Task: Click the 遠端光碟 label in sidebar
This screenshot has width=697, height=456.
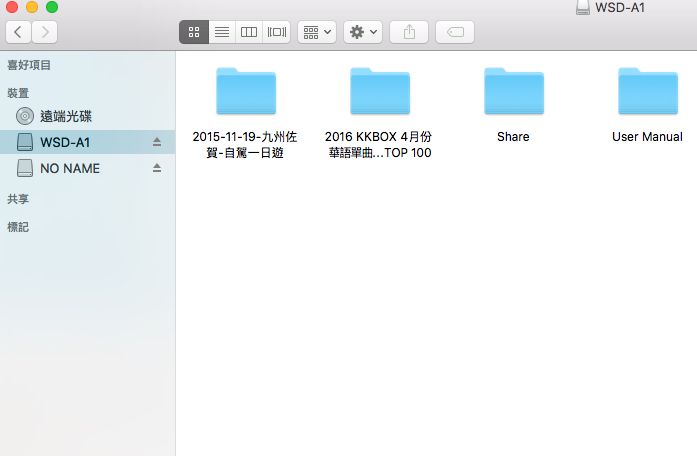Action: pyautogui.click(x=66, y=116)
